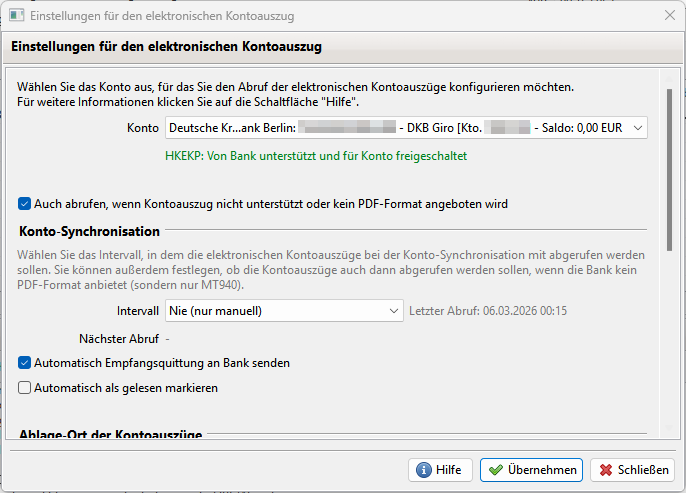
Task: Click the application icon in the title bar
Action: pos(15,16)
